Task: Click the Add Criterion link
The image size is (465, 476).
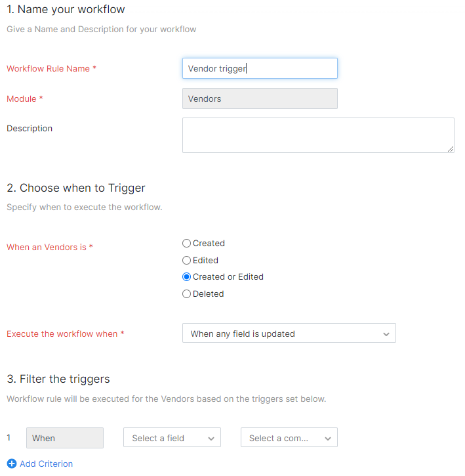Action: point(46,464)
